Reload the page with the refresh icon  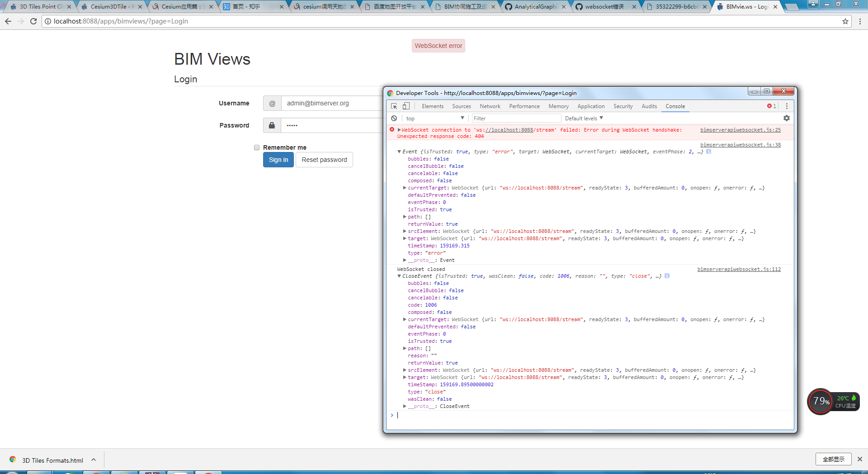(33, 21)
